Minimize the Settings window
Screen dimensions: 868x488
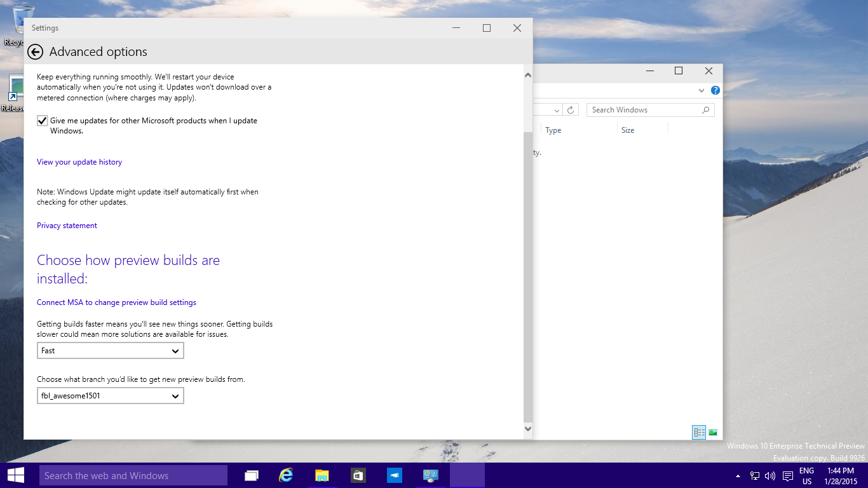(x=456, y=28)
